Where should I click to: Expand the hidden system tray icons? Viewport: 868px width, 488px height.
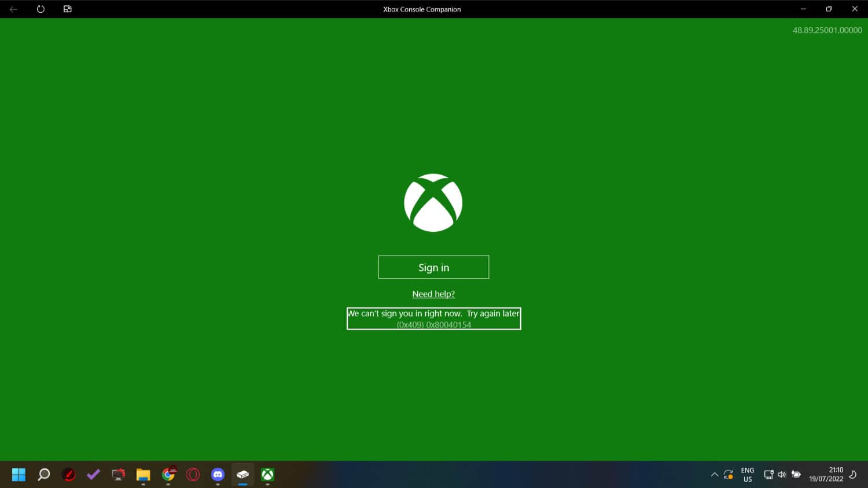click(715, 475)
